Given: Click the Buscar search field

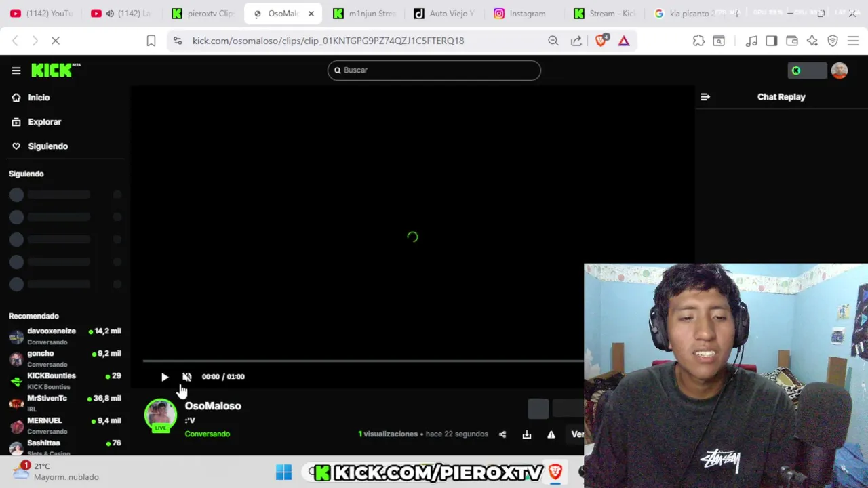Looking at the screenshot, I should (x=434, y=70).
